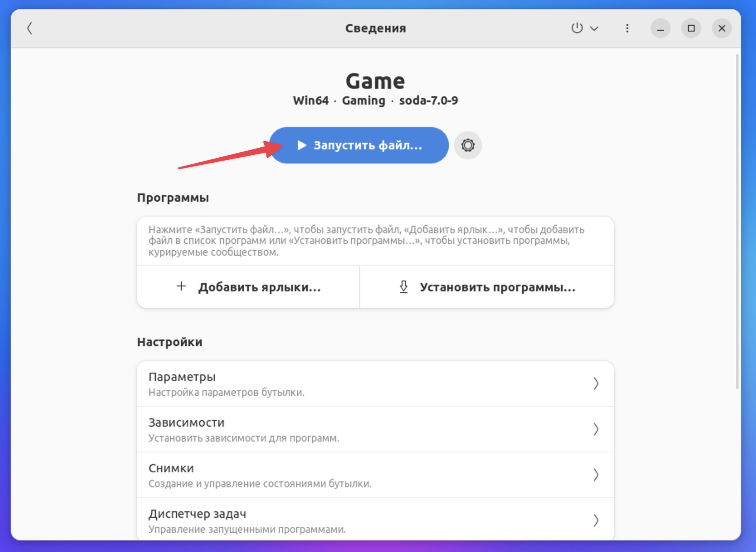Click Управление запущенными программами description

(247, 529)
